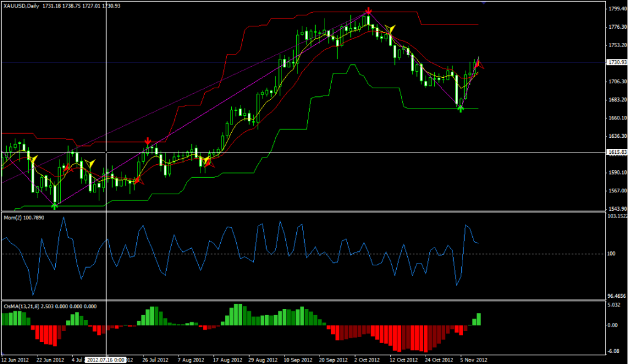Click price level 1776.30 on axis
Viewport: 628px width, 364px height.
[x=618, y=27]
